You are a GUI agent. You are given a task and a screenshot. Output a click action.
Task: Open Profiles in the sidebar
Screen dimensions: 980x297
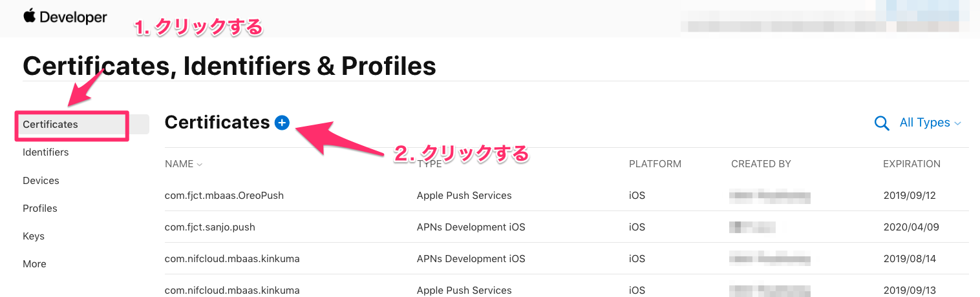coord(40,209)
